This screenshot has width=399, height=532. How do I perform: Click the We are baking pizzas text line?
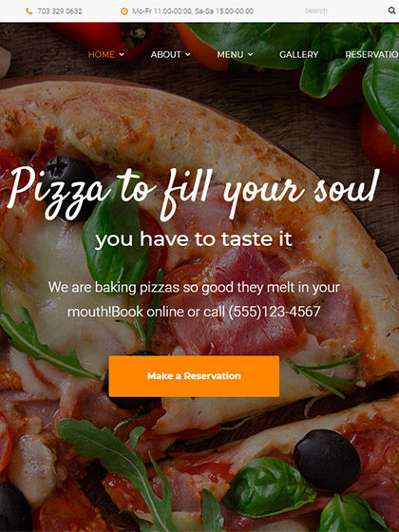click(x=194, y=287)
